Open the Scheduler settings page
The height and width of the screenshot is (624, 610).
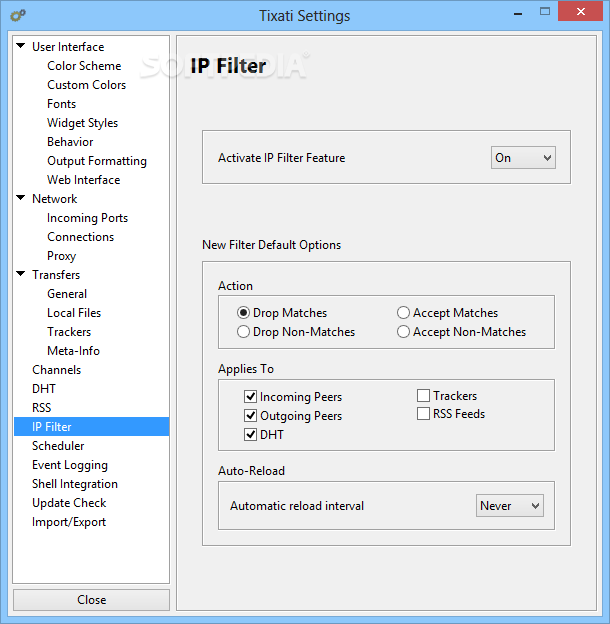pos(58,446)
